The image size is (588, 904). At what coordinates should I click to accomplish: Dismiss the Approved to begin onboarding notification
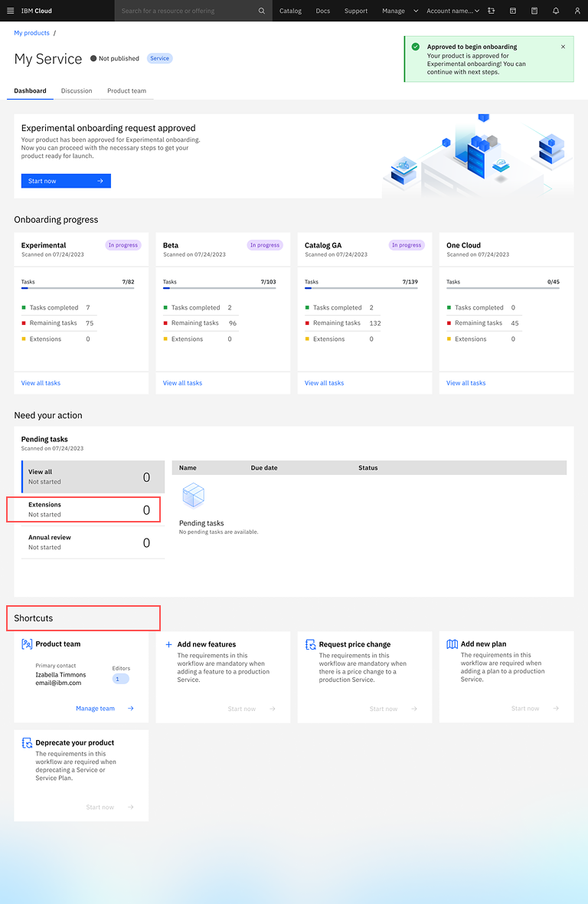pos(563,47)
